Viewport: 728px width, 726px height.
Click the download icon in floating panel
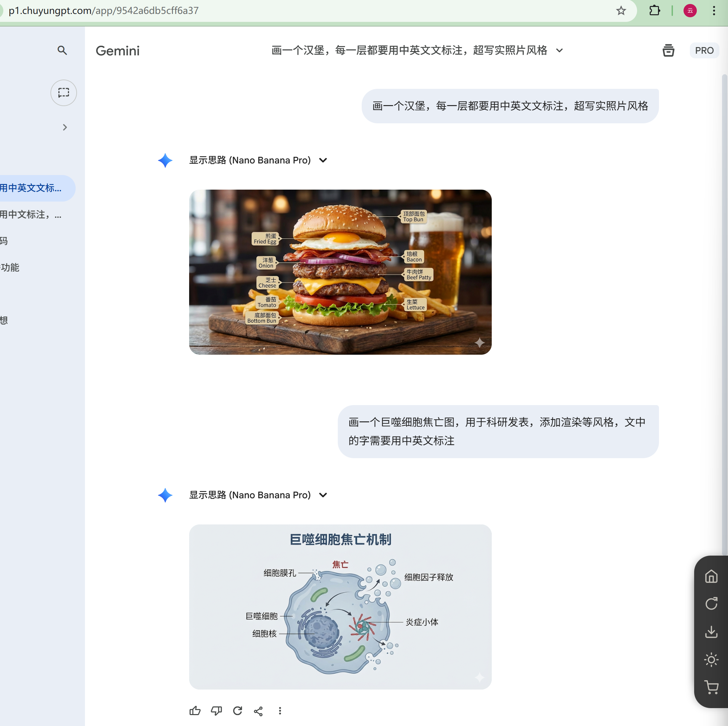tap(711, 632)
